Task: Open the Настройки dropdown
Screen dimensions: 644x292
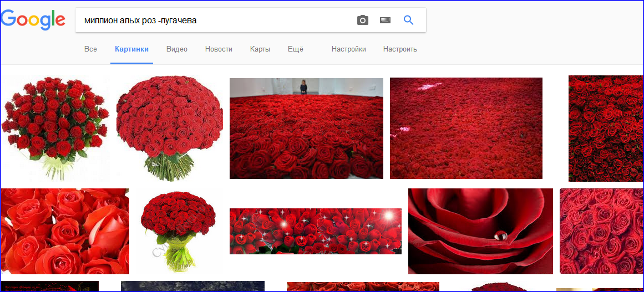Action: tap(348, 49)
